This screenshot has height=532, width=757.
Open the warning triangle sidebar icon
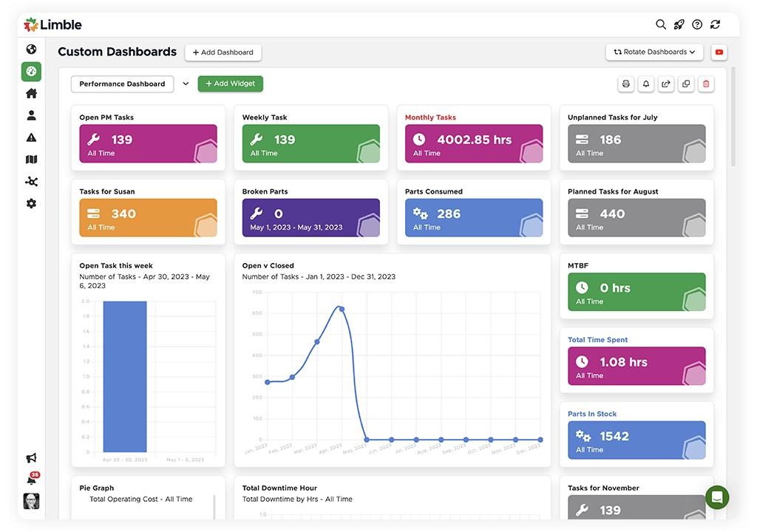(31, 137)
